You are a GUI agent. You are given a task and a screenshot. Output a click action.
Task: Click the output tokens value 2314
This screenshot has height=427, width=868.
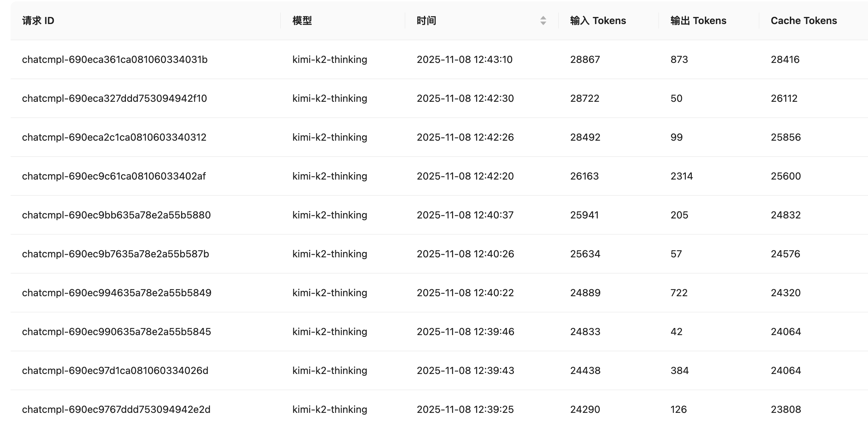coord(681,176)
